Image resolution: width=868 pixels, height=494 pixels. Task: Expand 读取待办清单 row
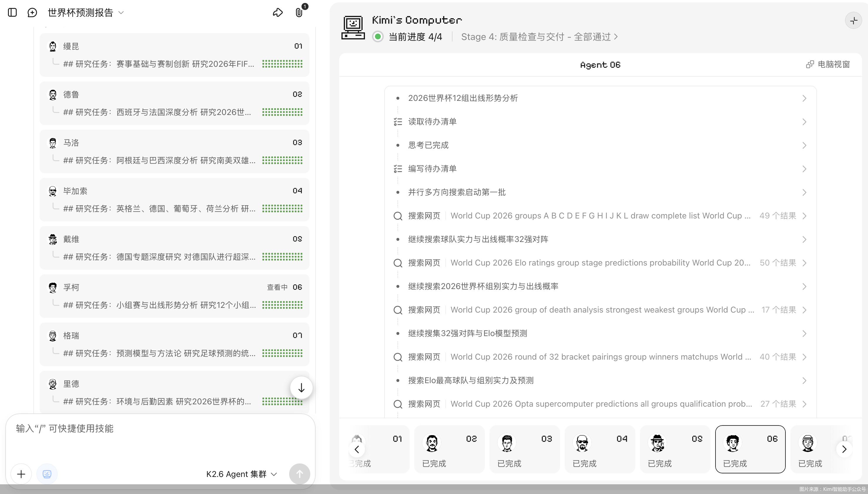[x=600, y=122]
